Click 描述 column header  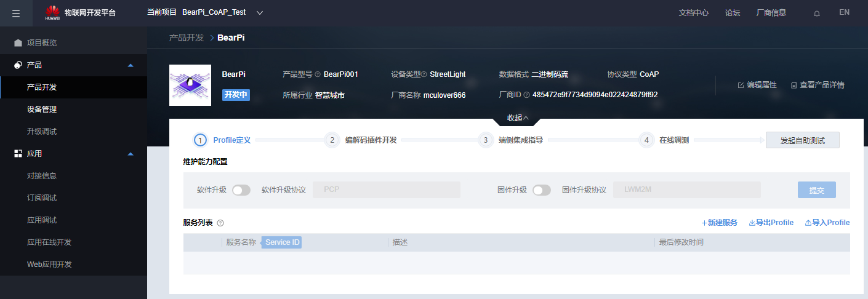400,242
